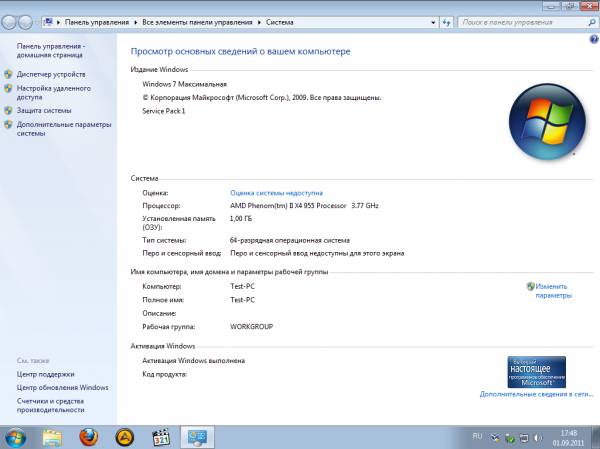Open Media Player Classic taskbar icon
Viewport: 600px width, 449px height.
point(161,438)
